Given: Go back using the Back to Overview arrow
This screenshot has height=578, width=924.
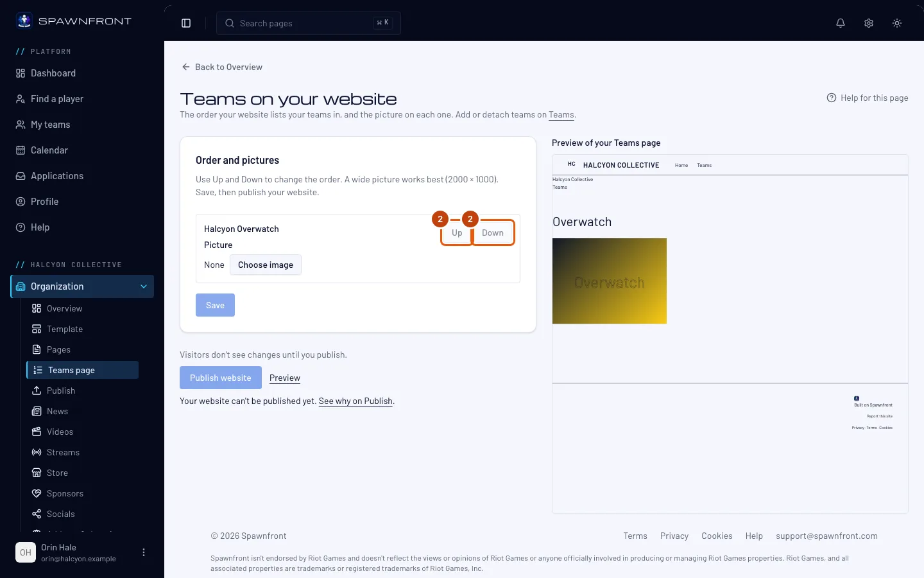Looking at the screenshot, I should click(186, 67).
